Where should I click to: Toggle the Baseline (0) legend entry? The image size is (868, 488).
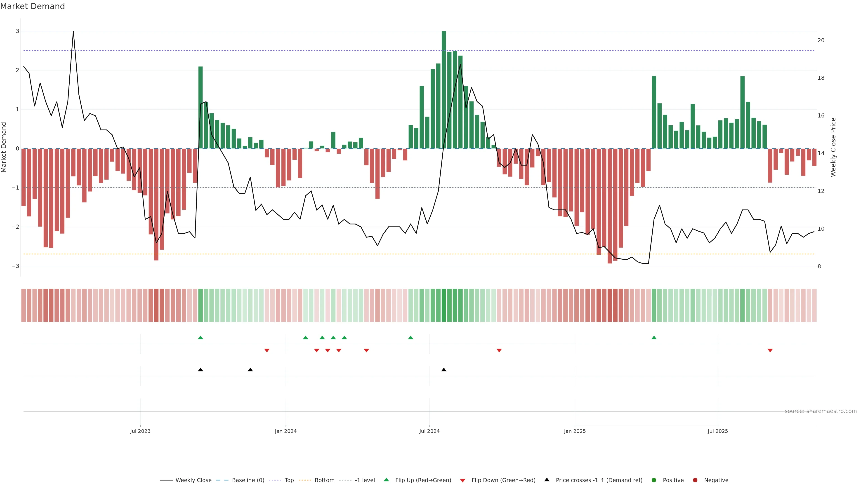click(240, 480)
